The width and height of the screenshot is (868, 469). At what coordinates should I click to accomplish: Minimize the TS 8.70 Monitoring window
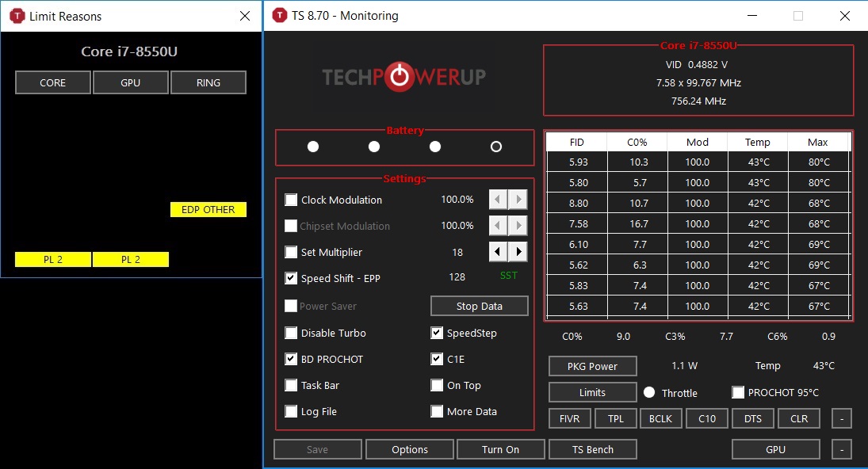pos(751,16)
